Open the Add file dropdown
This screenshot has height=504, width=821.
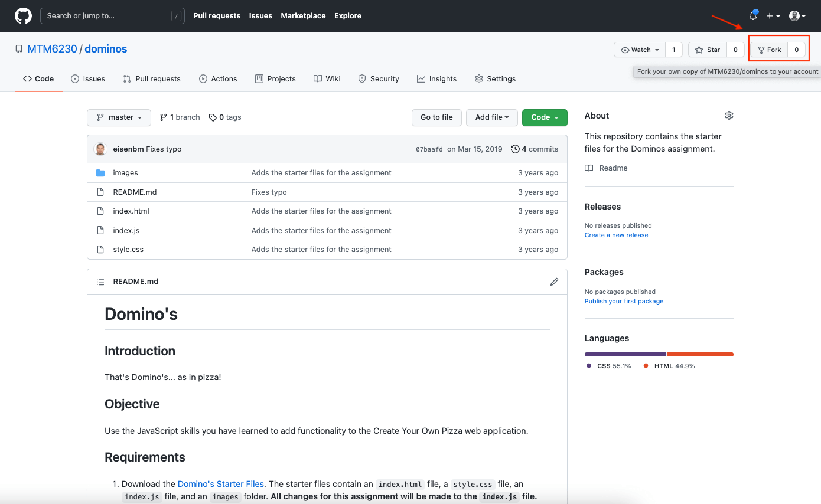click(x=491, y=117)
